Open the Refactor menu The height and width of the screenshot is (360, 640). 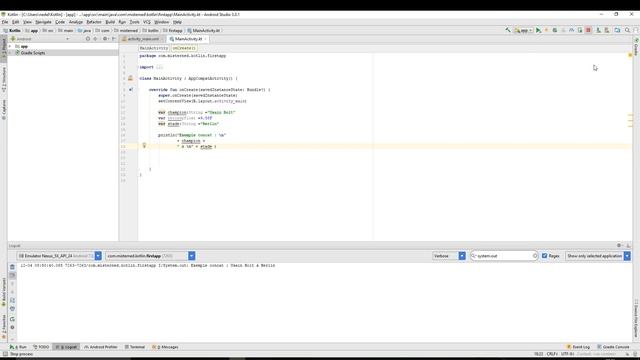click(x=94, y=22)
